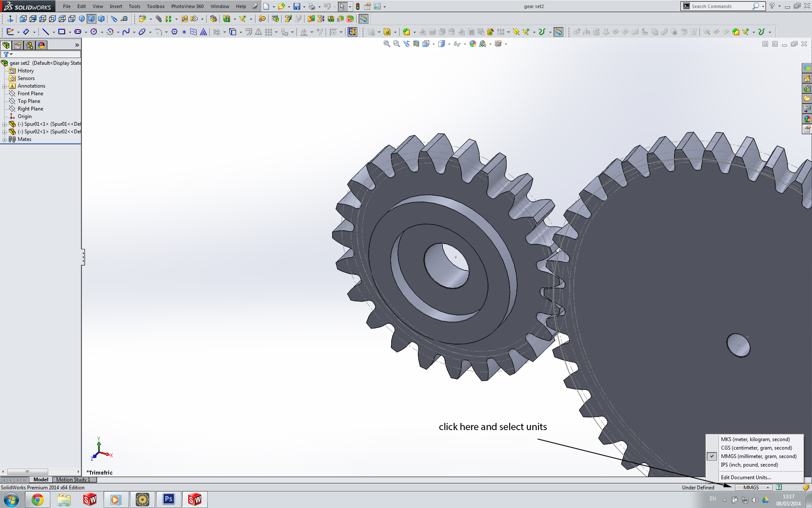This screenshot has height=508, width=812.
Task: Click the Help question mark button
Action: 772,6
